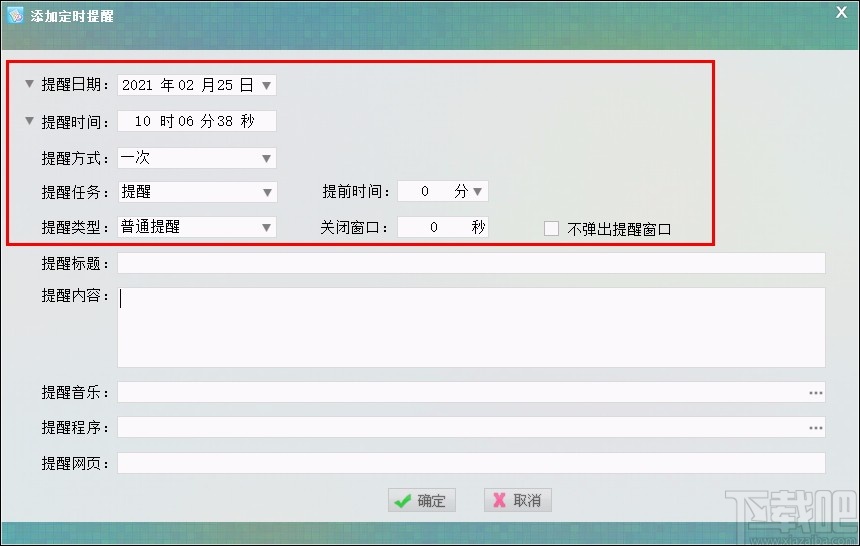Image resolution: width=860 pixels, height=546 pixels.
Task: Open the 提醒日期 date picker dropdown
Action: tap(267, 86)
